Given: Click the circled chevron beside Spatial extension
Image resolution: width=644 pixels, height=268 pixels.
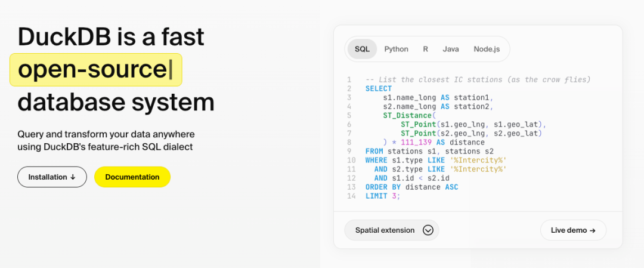Looking at the screenshot, I should point(428,230).
